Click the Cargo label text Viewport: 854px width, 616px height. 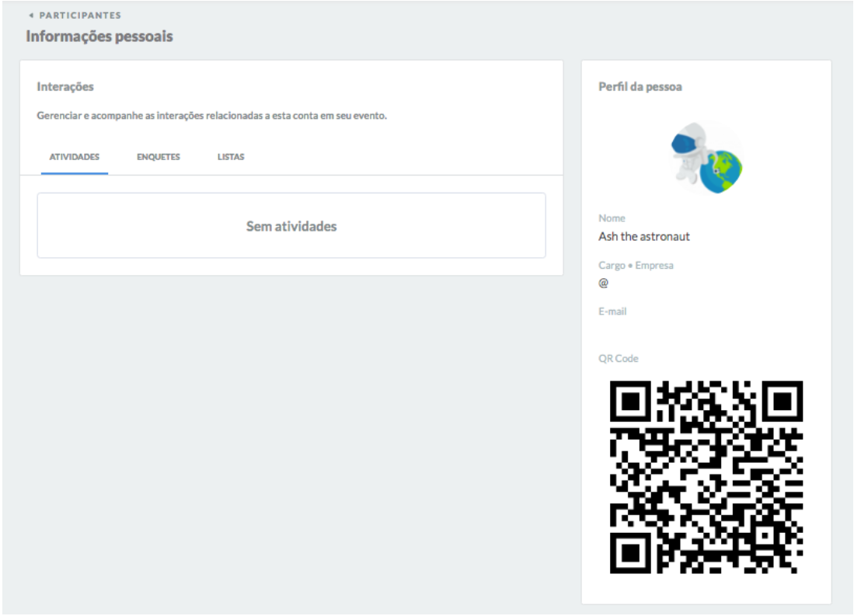[612, 265]
